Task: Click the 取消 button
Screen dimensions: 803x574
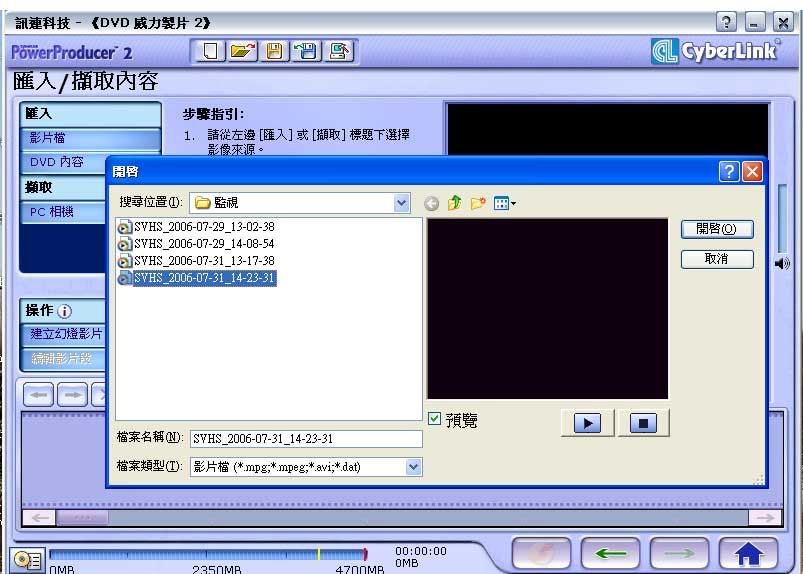Action: (x=717, y=259)
